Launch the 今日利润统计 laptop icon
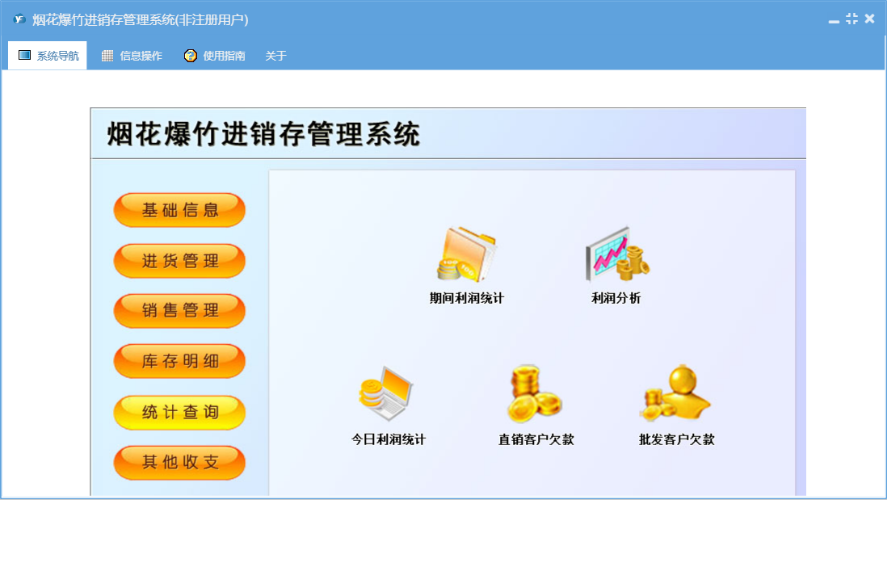 [x=386, y=393]
